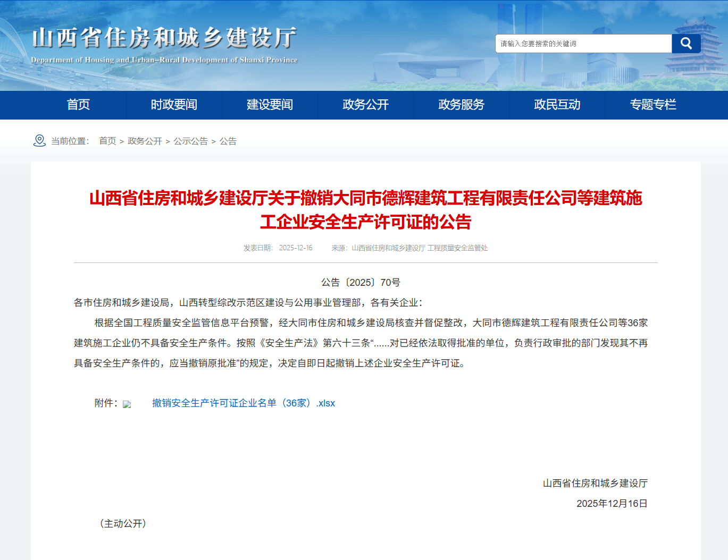The width and height of the screenshot is (728, 560).
Task: Open the 政民互动 menu item
Action: point(557,105)
